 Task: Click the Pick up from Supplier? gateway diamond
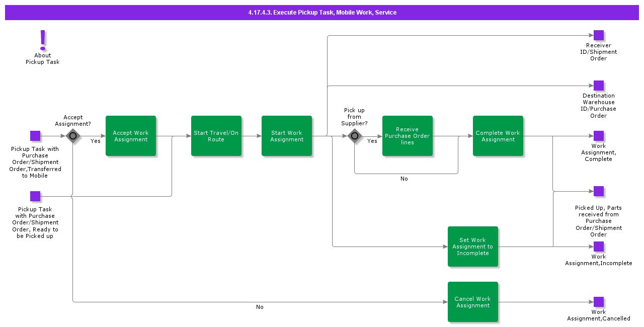[355, 136]
